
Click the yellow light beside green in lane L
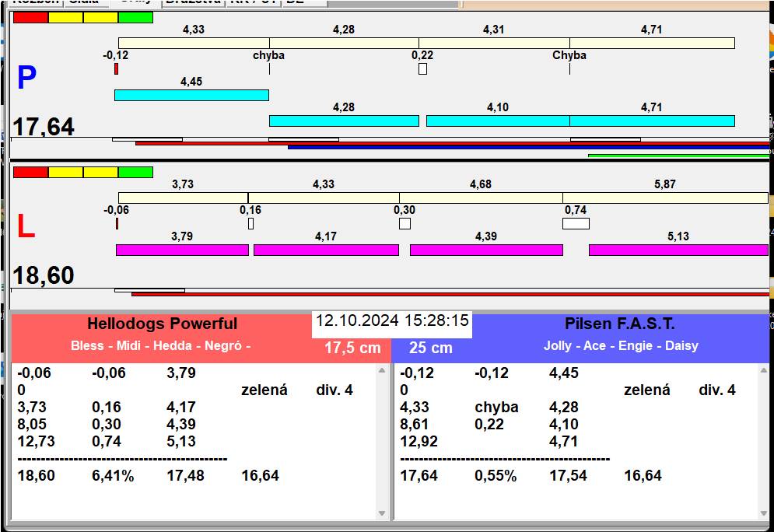click(100, 172)
